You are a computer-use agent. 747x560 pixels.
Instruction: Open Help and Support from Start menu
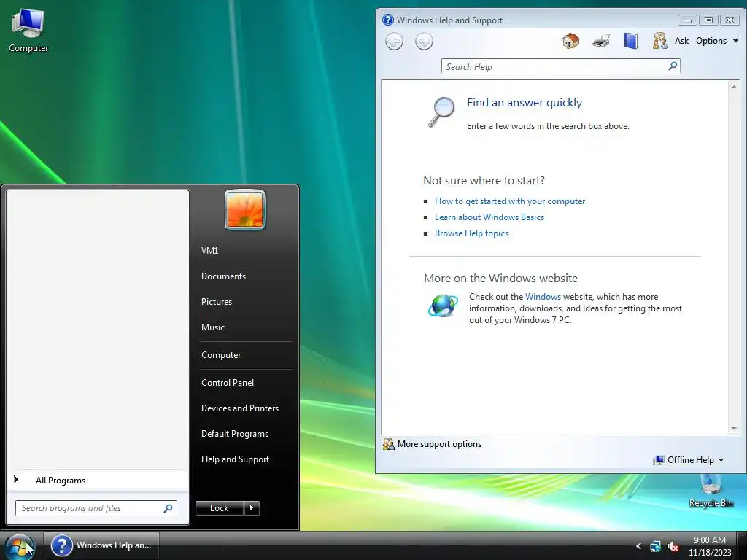point(236,459)
